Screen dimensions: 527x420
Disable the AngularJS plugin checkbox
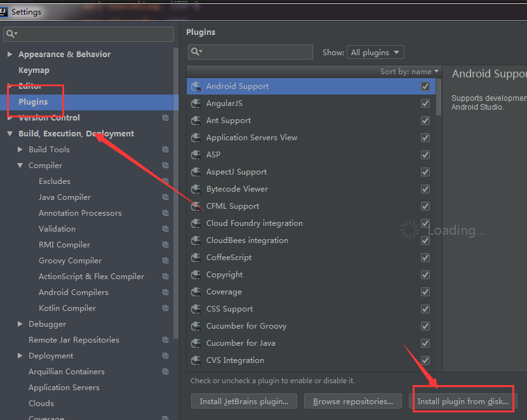(425, 103)
